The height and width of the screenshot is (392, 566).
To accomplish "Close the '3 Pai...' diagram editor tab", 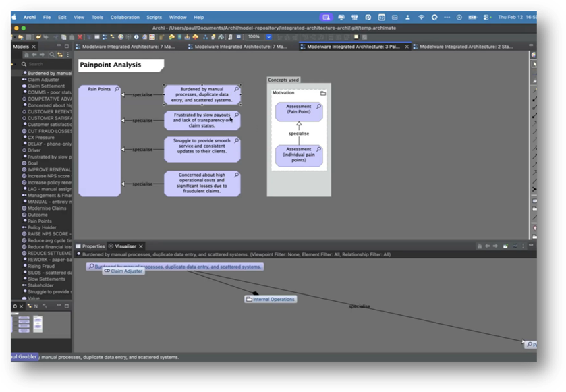I will 406,47.
